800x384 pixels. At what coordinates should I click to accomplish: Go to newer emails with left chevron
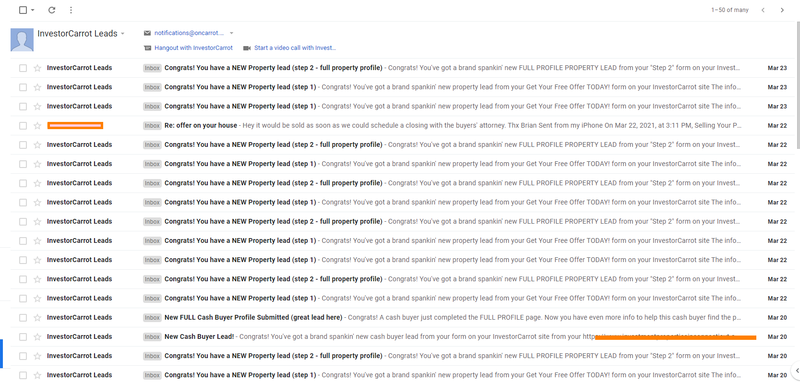tap(763, 10)
